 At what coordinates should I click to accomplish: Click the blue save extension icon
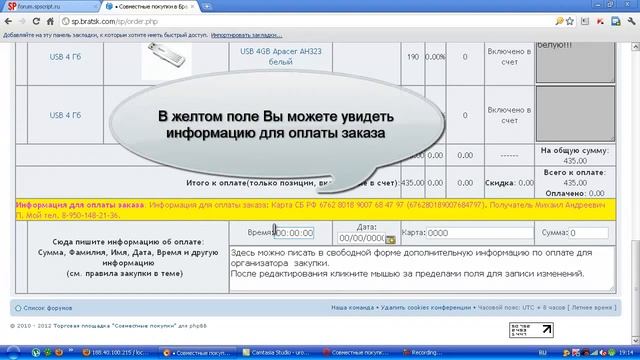click(x=616, y=21)
